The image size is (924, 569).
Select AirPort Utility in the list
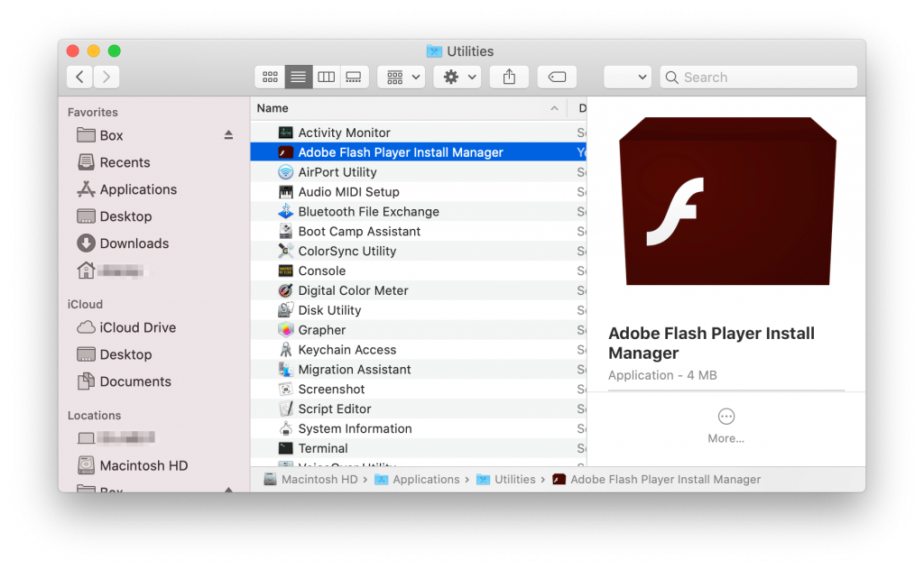point(419,172)
